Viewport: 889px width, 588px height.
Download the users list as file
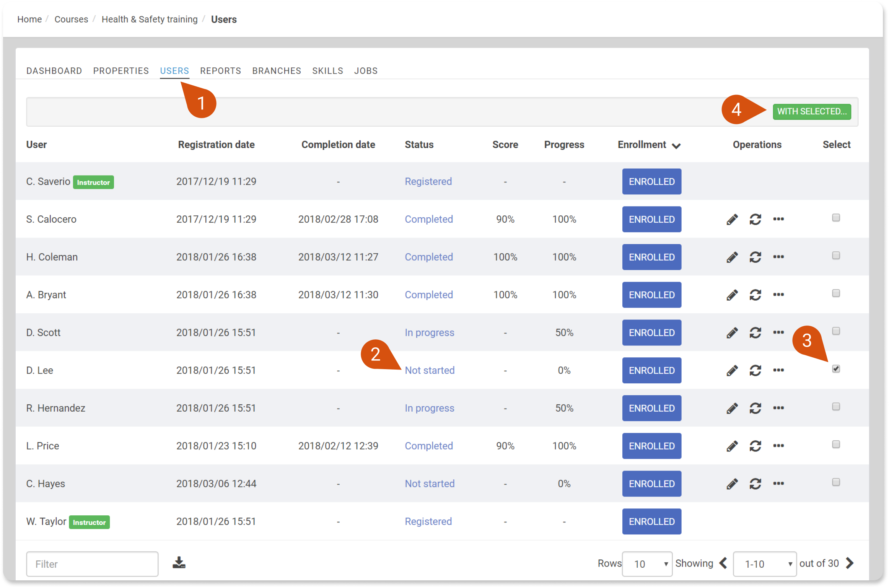click(179, 562)
